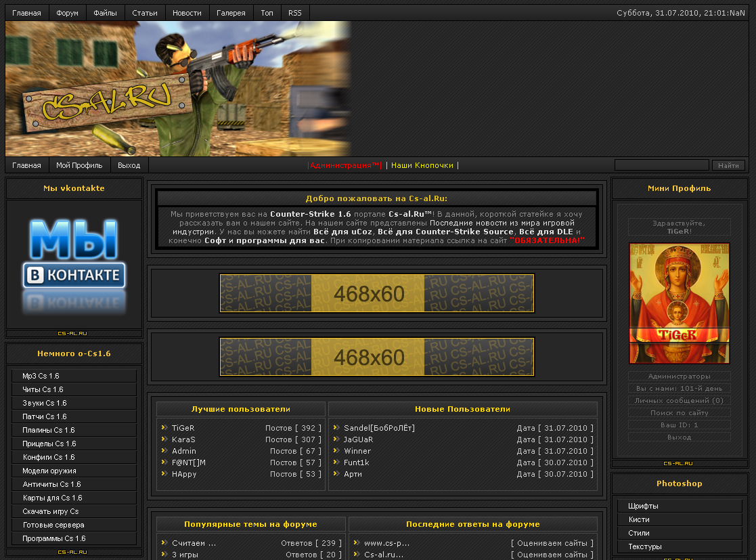The width and height of the screenshot is (756, 560).
Task: Open Прицелы Cs 1.6 category
Action: (x=74, y=444)
